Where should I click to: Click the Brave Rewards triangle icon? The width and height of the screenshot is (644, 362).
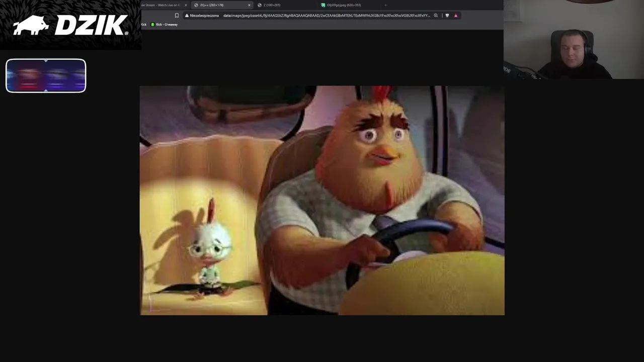click(x=456, y=16)
